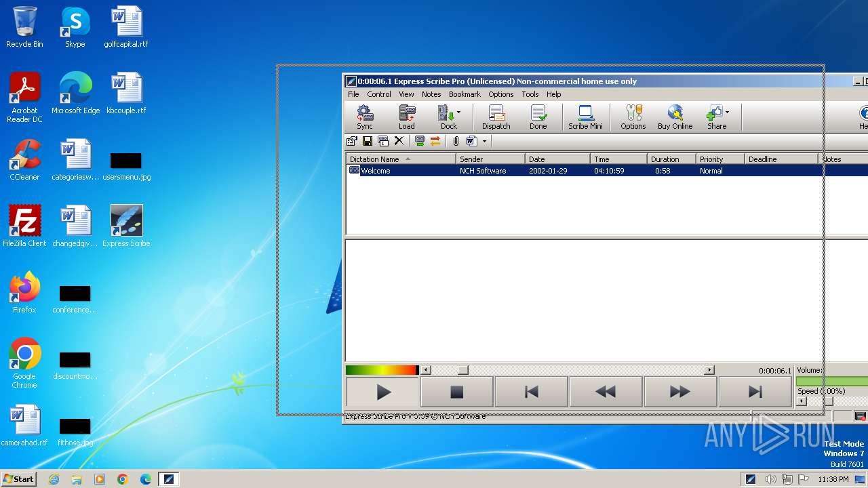Open the Dock dropdown arrow

(459, 113)
